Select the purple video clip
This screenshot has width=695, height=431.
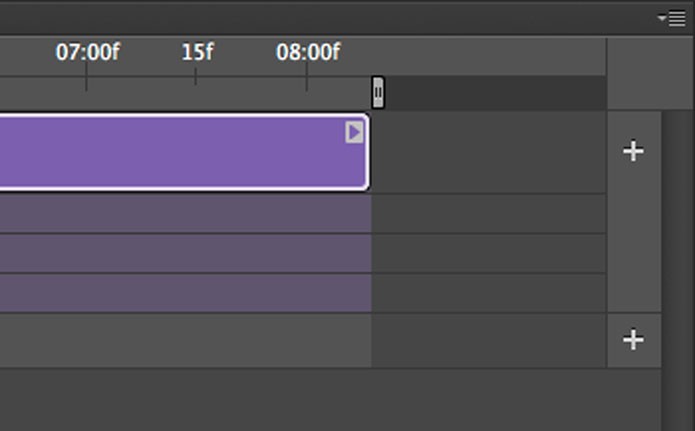coord(184,152)
